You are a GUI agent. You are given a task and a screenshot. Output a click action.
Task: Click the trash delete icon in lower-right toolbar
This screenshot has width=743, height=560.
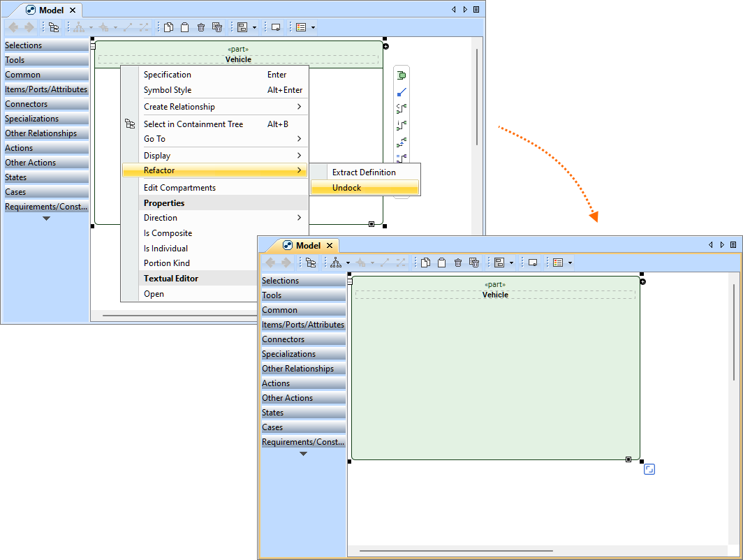458,263
